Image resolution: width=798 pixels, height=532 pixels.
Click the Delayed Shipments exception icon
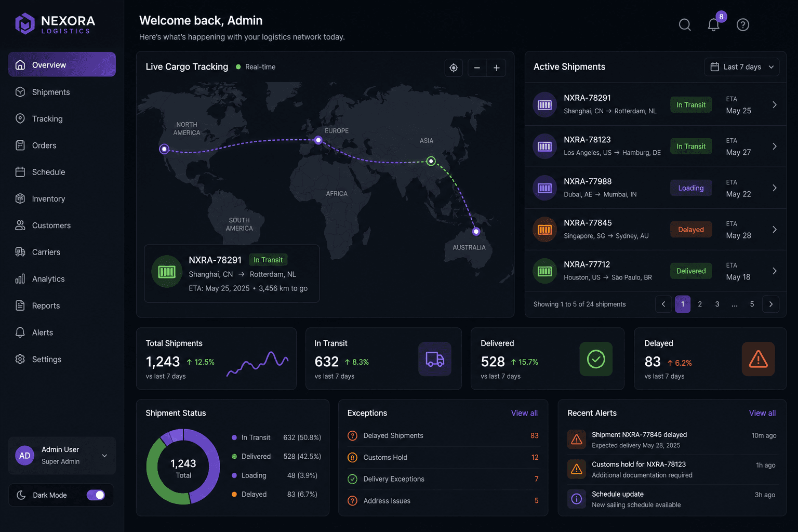[x=353, y=436]
